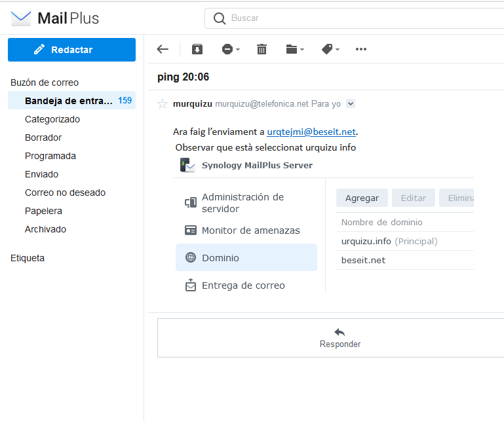Screen dimensions: 504x421
Task: Open the move-to-folder icon menu
Action: coord(292,49)
